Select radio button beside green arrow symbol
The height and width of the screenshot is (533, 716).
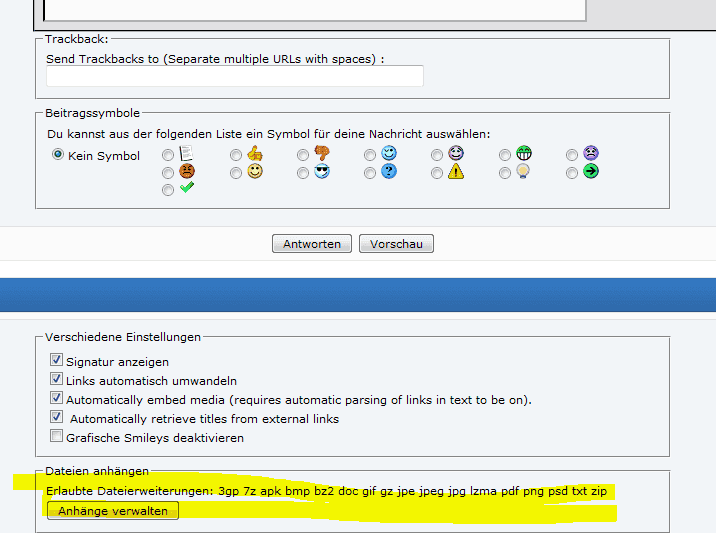click(572, 173)
